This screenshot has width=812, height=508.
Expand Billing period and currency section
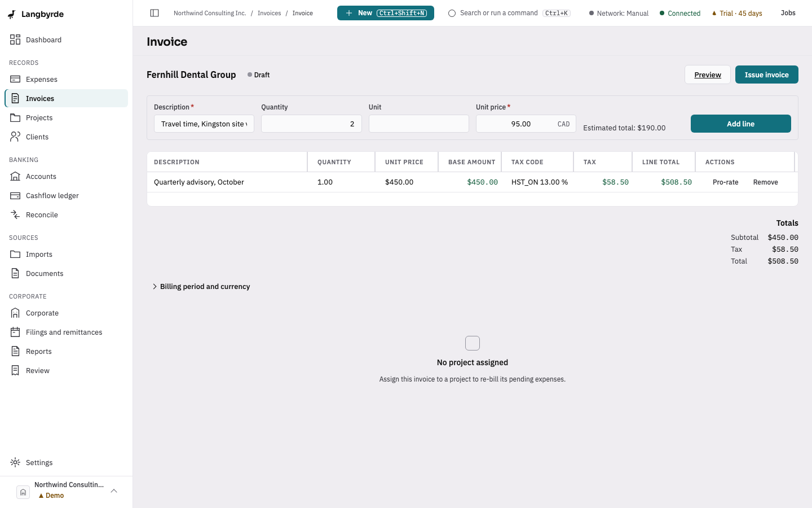click(201, 287)
